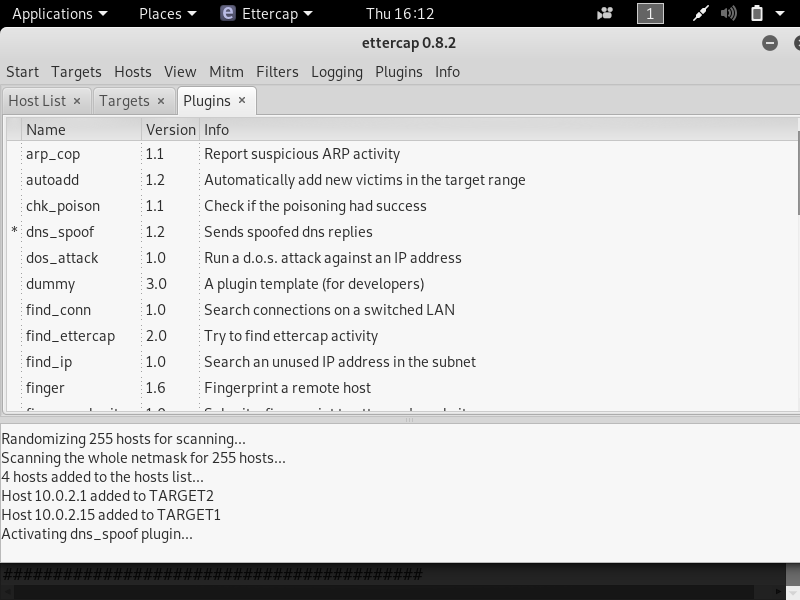Close the Host List tab
This screenshot has width=800, height=600.
click(x=77, y=101)
